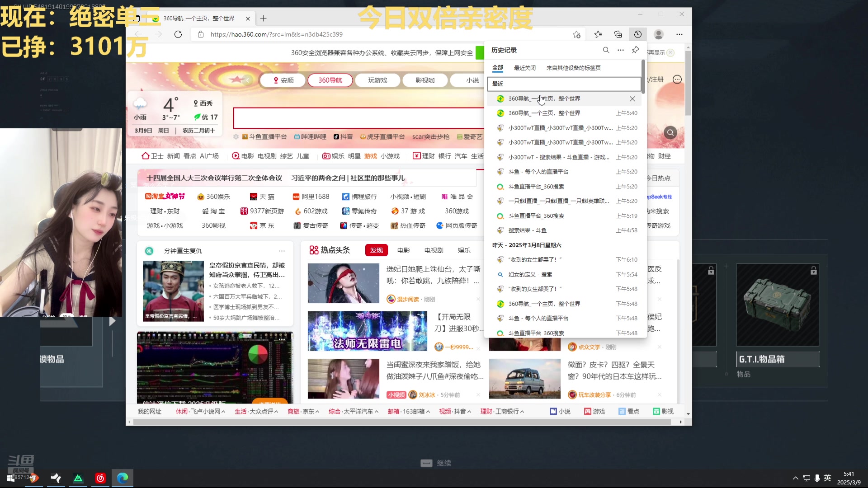Switch headlines to 电影 tab

coord(404,250)
